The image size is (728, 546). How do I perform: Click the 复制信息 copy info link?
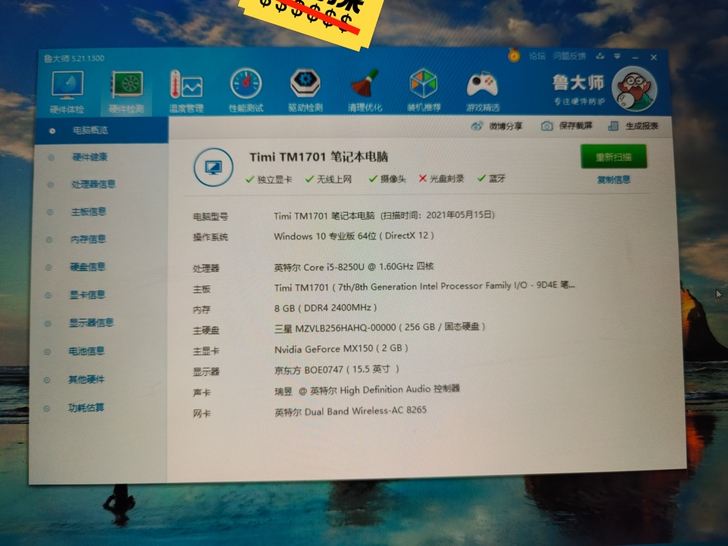[613, 180]
